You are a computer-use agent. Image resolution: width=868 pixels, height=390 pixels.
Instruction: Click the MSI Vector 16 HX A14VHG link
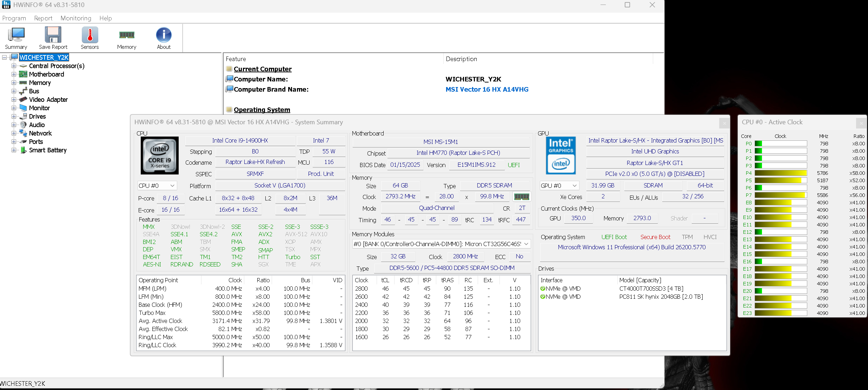click(487, 90)
